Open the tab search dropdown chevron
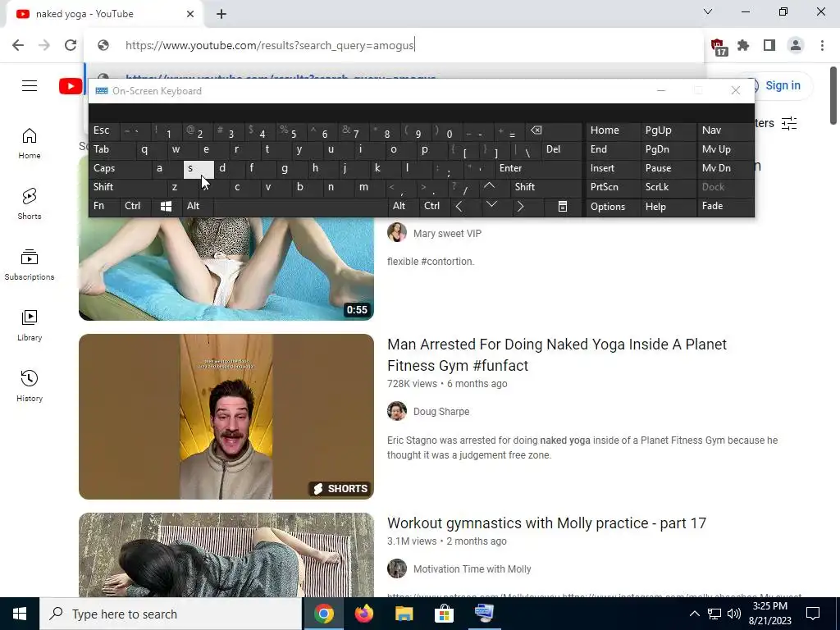This screenshot has height=630, width=840. 708,11
